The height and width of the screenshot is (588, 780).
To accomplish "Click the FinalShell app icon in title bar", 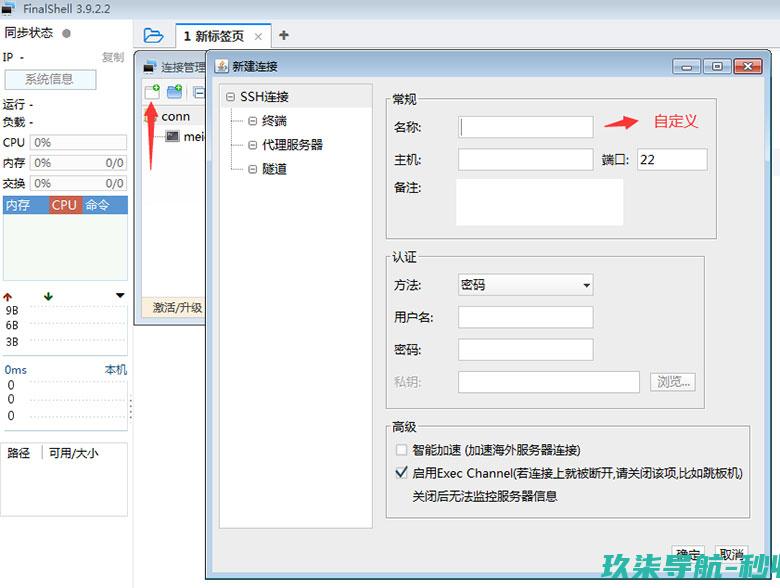I will 8,8.
